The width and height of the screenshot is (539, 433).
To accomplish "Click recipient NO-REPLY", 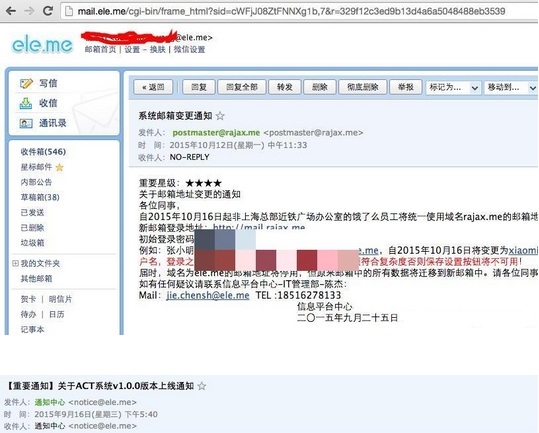I will point(189,157).
